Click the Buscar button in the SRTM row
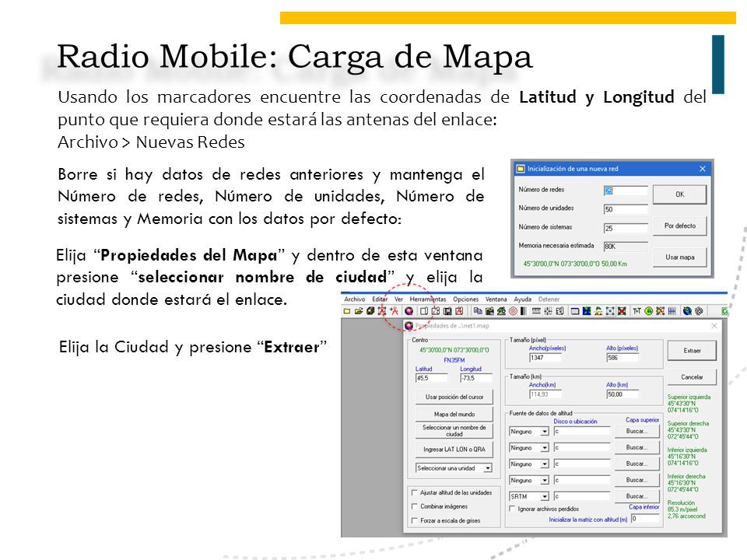747x560 pixels. click(637, 496)
